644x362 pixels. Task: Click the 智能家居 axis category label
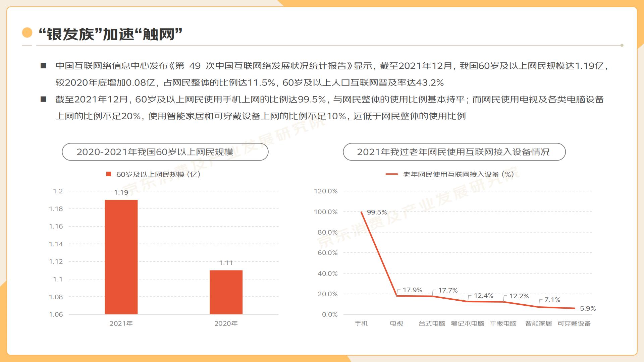[538, 323]
